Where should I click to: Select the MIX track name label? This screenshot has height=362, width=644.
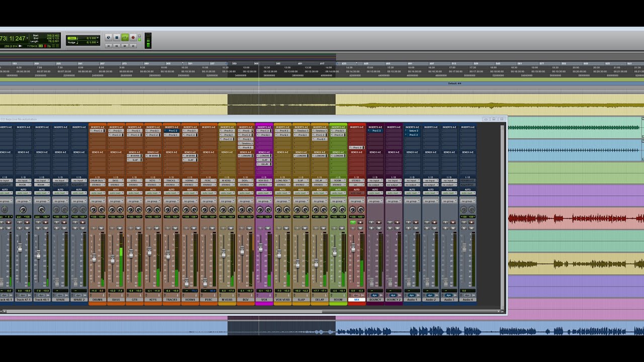point(357,300)
